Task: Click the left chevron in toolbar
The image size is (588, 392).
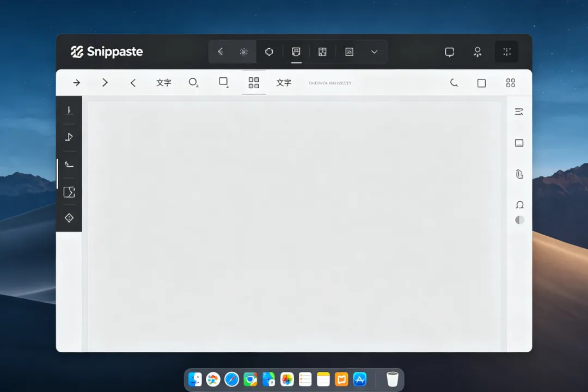Action: [133, 83]
